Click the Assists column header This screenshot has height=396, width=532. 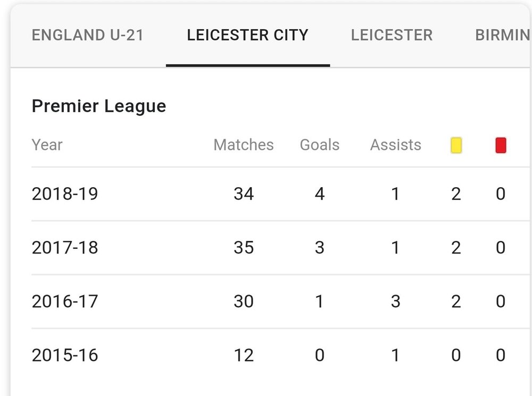396,145
